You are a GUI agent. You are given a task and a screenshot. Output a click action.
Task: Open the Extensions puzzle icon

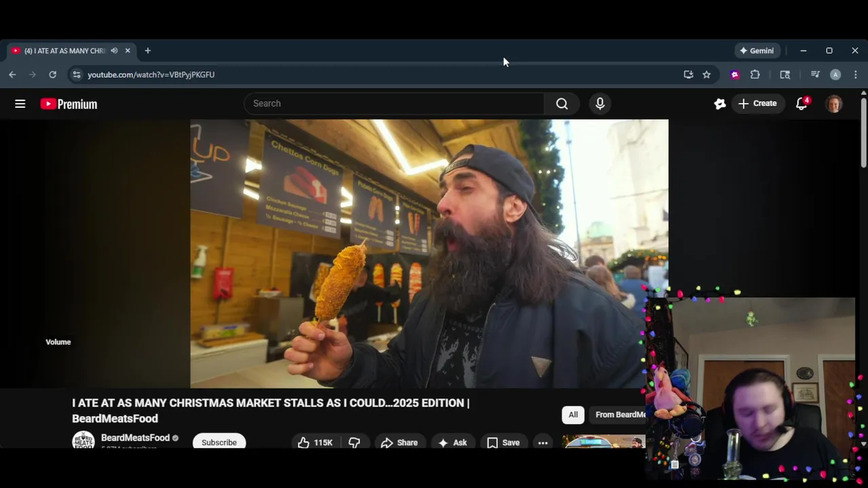tap(755, 75)
